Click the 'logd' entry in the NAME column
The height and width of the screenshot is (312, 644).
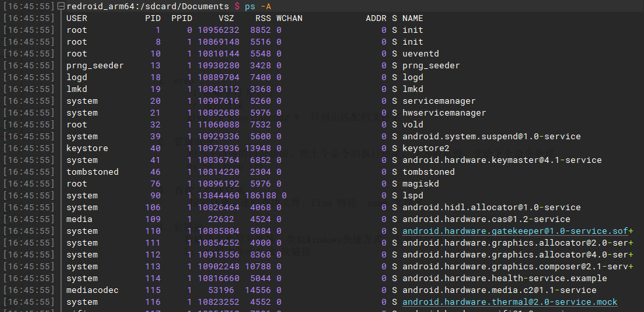[413, 78]
